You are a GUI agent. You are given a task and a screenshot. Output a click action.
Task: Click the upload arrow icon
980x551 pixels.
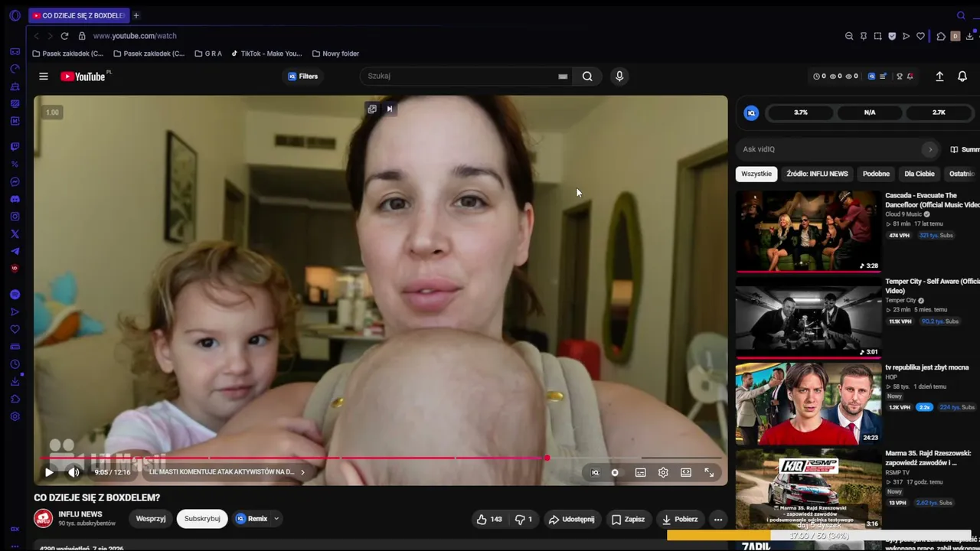click(x=939, y=77)
